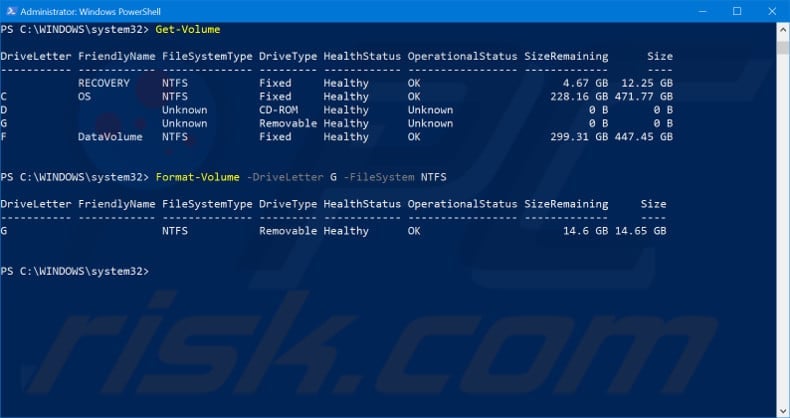Click the scrollbar down arrow
Screen dimensions: 790x418
pyautogui.click(x=782, y=410)
